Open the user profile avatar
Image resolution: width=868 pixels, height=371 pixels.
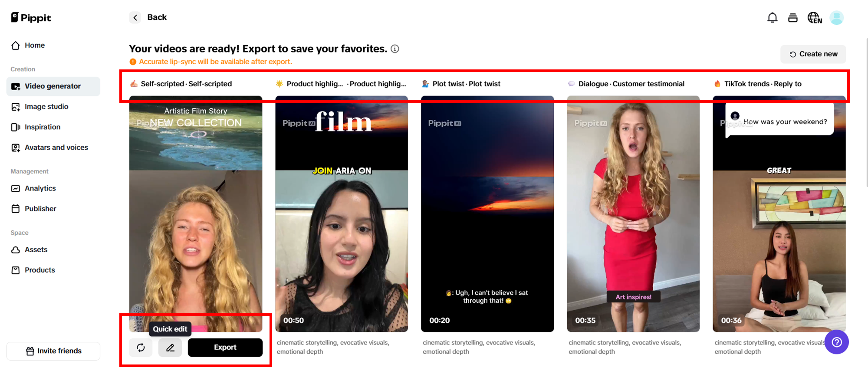pos(836,18)
